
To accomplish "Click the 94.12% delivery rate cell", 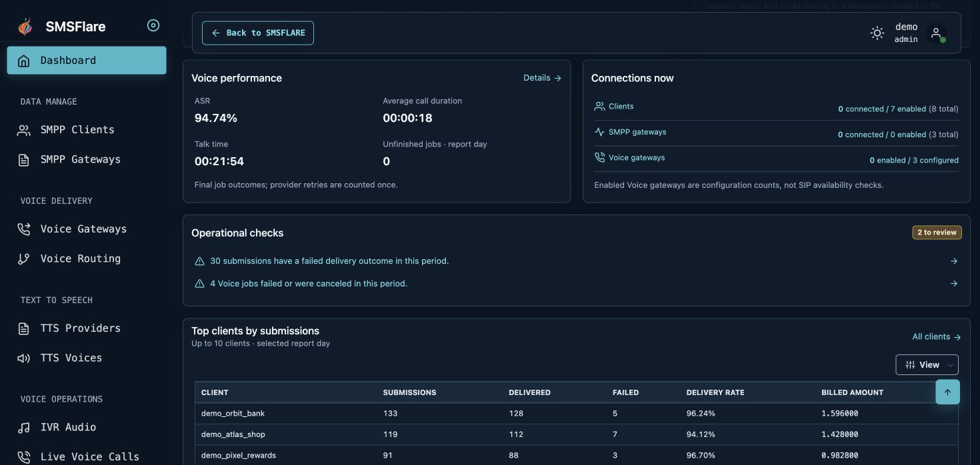I will click(x=701, y=434).
